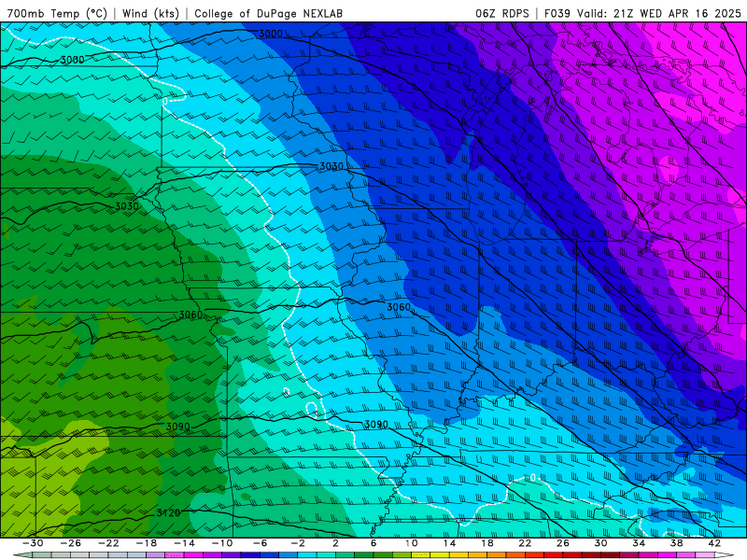Click the -6 color scale value
The height and width of the screenshot is (560, 747).
261,543
